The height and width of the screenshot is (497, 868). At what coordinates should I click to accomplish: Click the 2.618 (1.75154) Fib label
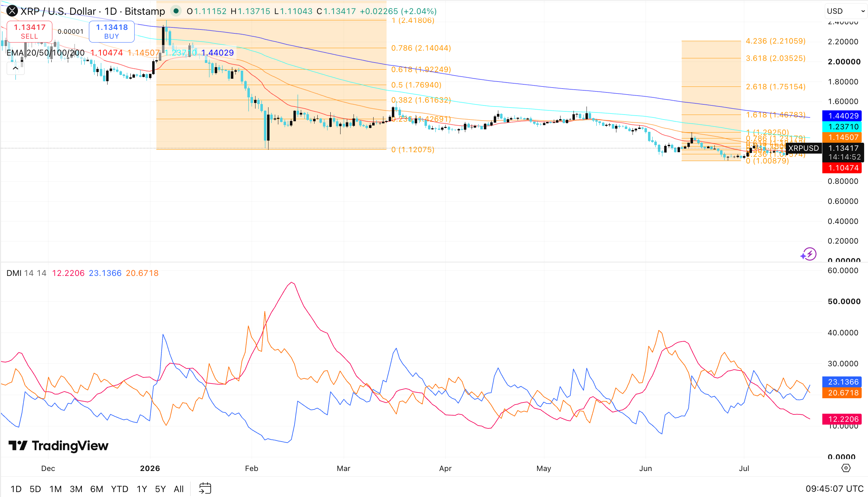(776, 87)
